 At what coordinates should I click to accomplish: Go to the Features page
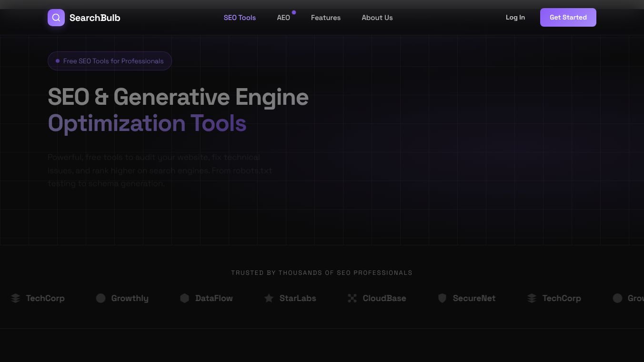click(x=326, y=18)
